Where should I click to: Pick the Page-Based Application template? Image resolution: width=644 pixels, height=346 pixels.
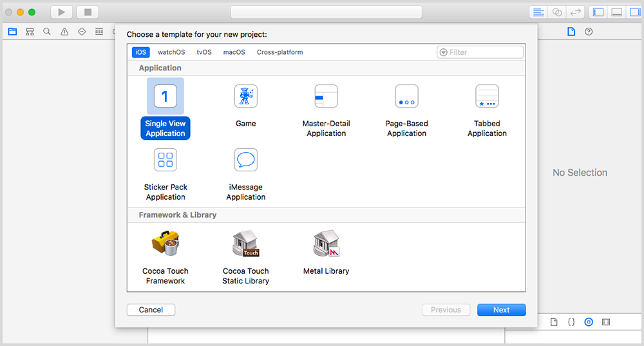pos(406,97)
